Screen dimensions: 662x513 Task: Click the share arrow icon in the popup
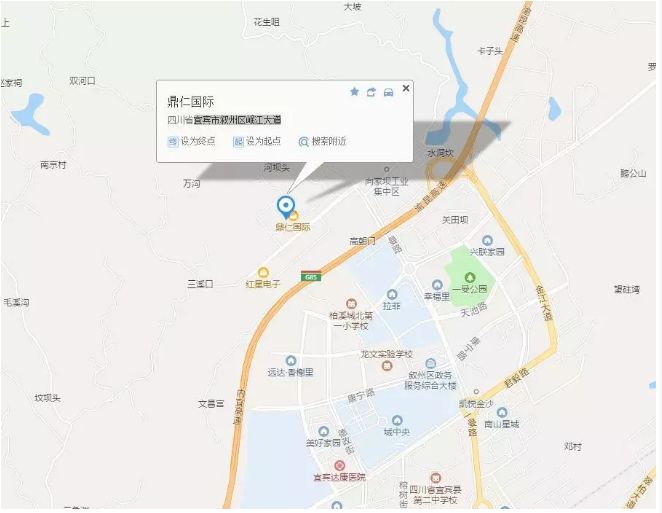pyautogui.click(x=371, y=92)
